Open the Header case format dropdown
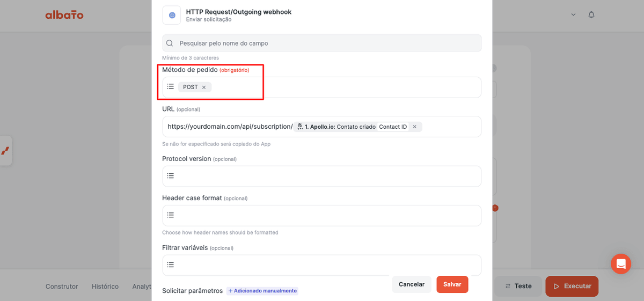The image size is (644, 301). (321, 215)
